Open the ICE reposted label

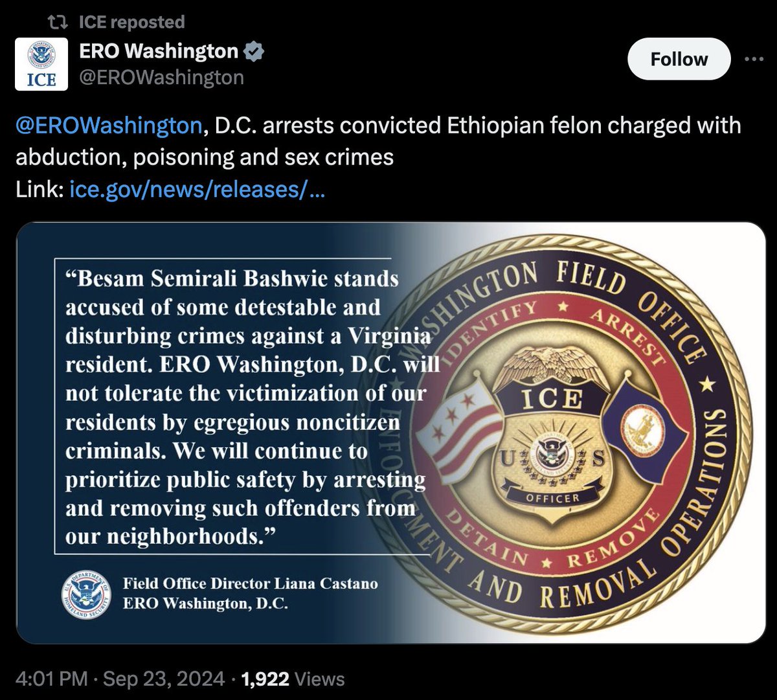131,22
